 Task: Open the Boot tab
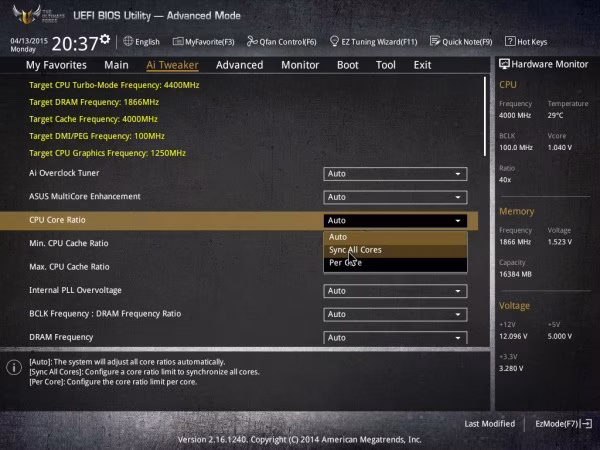coord(347,65)
